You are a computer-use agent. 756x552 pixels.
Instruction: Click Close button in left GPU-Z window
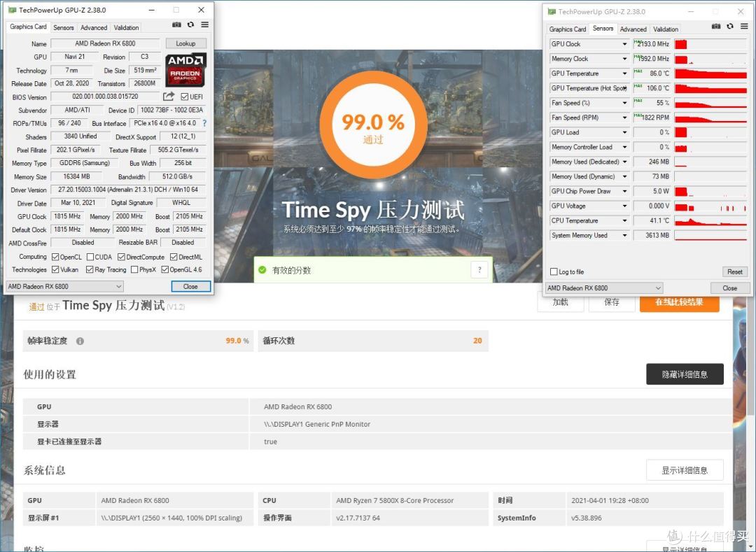point(191,286)
